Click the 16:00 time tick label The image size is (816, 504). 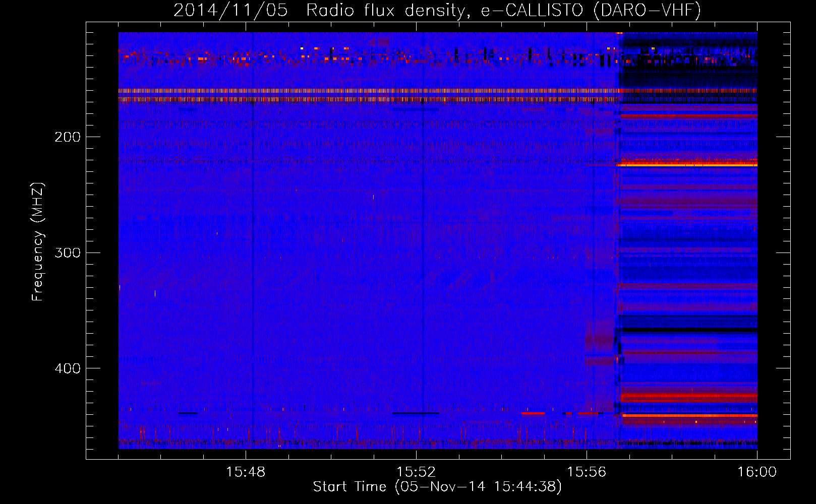point(757,472)
